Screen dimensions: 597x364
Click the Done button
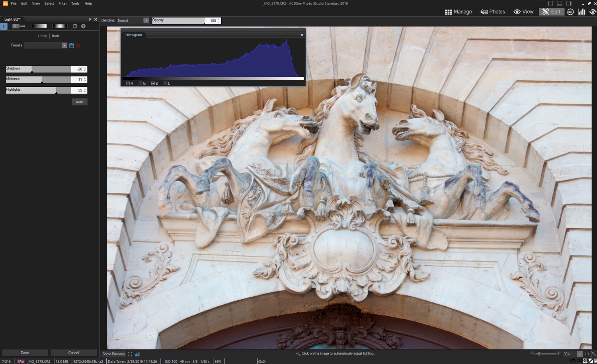[x=25, y=352]
